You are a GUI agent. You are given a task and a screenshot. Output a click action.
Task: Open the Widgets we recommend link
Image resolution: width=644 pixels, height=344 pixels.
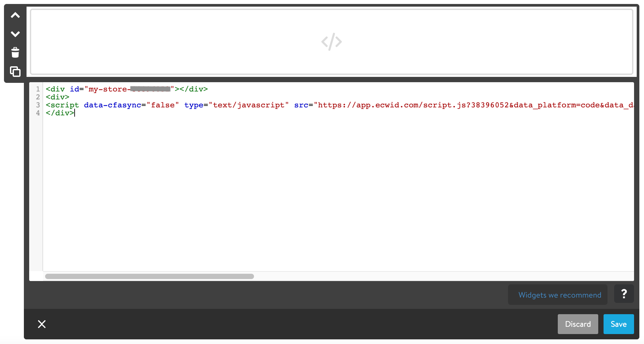coord(560,295)
